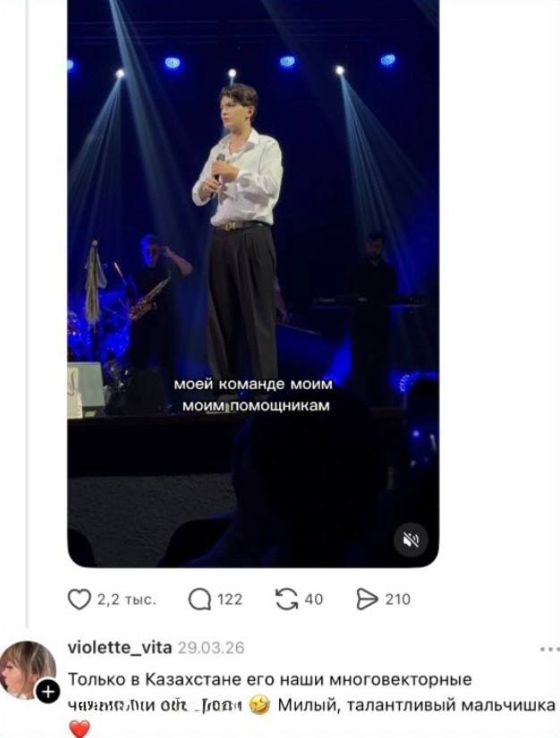
Task: Open replies via the comment bubble icon
Action: (199, 599)
